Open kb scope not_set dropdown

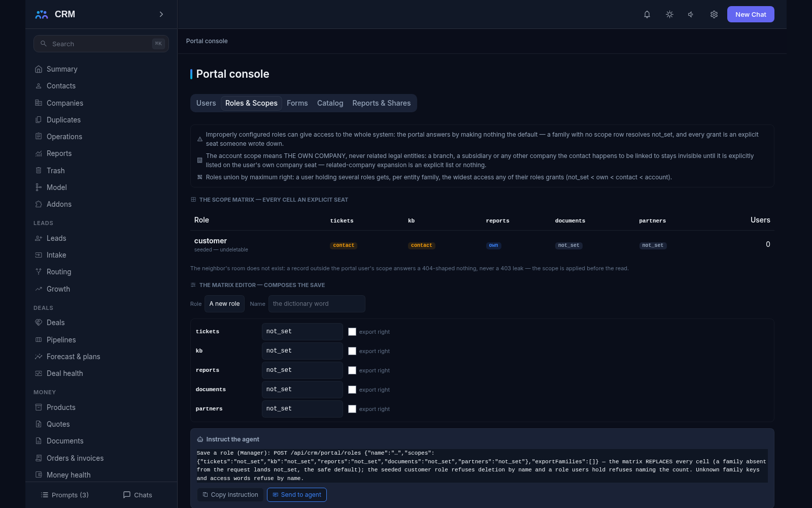[302, 351]
